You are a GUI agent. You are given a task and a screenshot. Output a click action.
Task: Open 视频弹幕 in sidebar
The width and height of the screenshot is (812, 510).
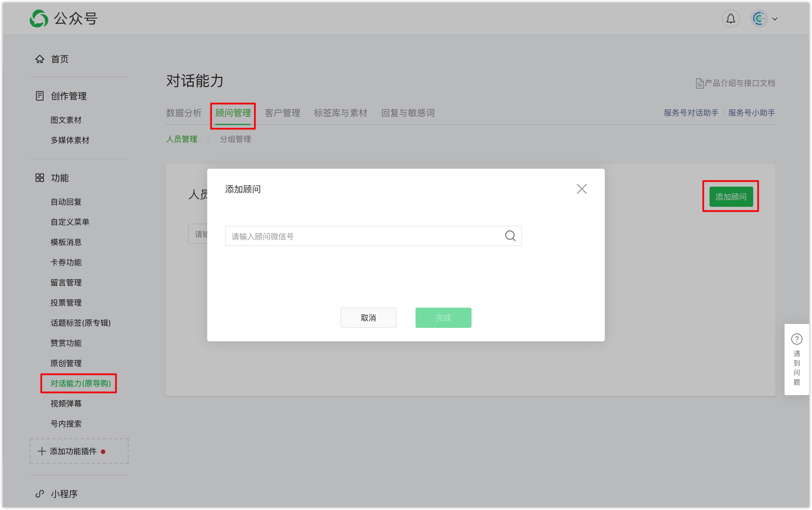66,404
